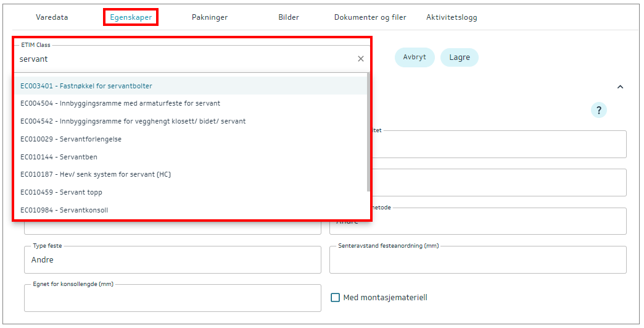Go to the Pakninger tab
Viewport: 644px width, 328px height.
pyautogui.click(x=210, y=17)
